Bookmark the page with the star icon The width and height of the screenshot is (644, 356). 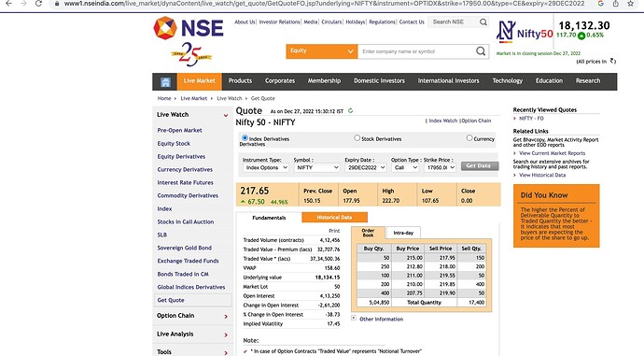click(630, 4)
